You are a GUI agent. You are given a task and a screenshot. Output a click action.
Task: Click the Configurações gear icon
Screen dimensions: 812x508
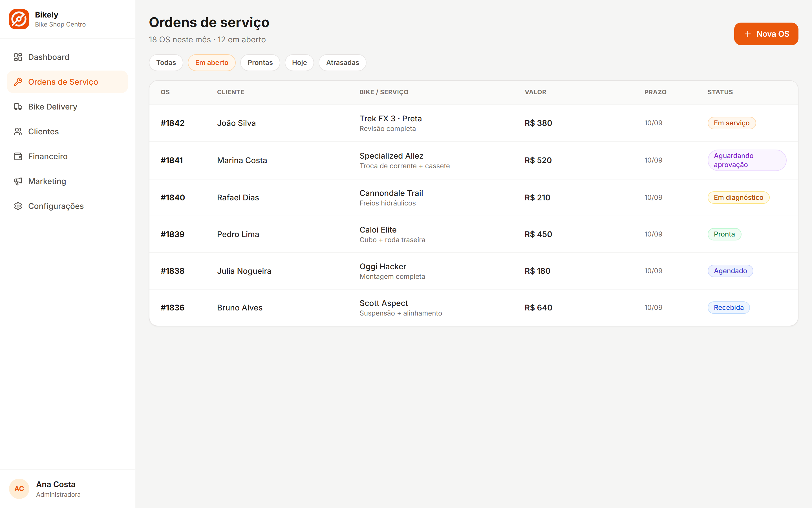[18, 206]
